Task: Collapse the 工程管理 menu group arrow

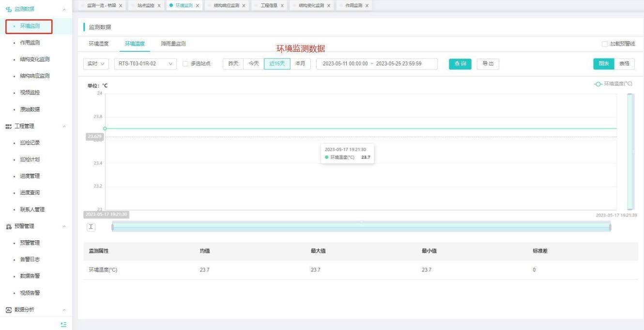Action: pos(64,126)
